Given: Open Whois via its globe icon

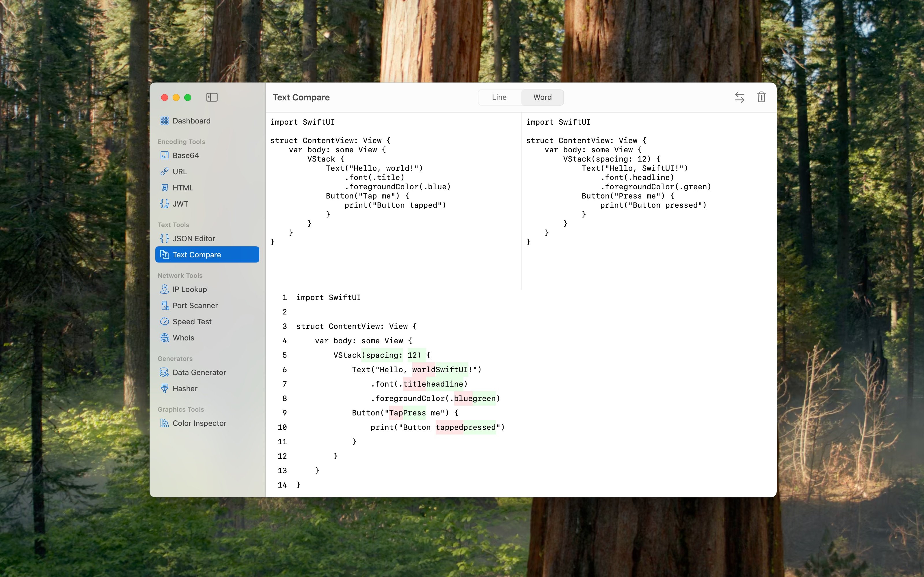Looking at the screenshot, I should coord(165,338).
